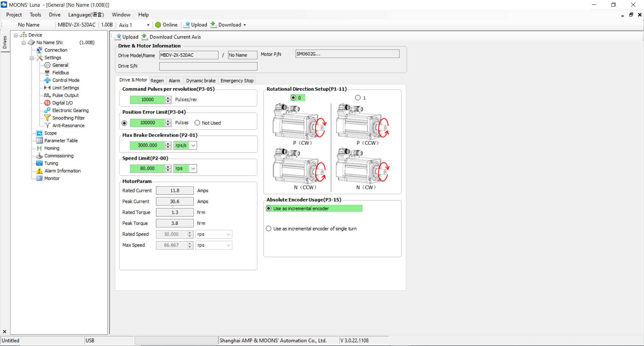Open the Tuning icon in tree

[x=40, y=163]
